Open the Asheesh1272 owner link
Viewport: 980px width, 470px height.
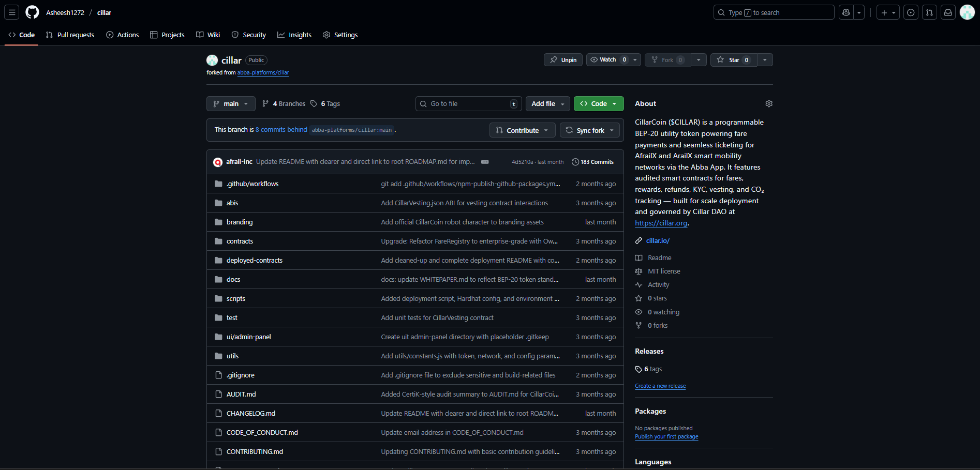65,12
